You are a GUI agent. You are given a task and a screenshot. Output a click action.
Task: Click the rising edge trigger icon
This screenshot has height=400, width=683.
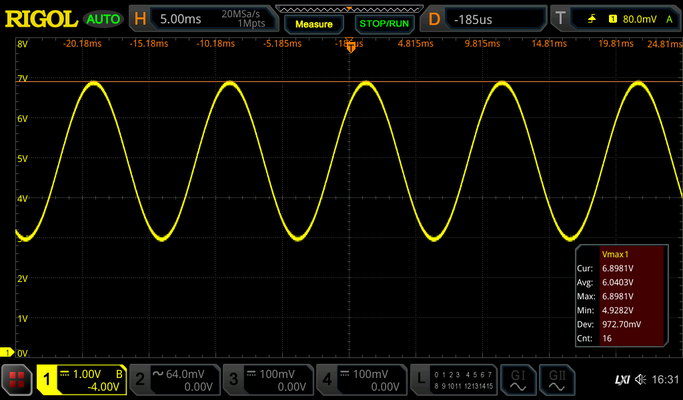pos(592,19)
